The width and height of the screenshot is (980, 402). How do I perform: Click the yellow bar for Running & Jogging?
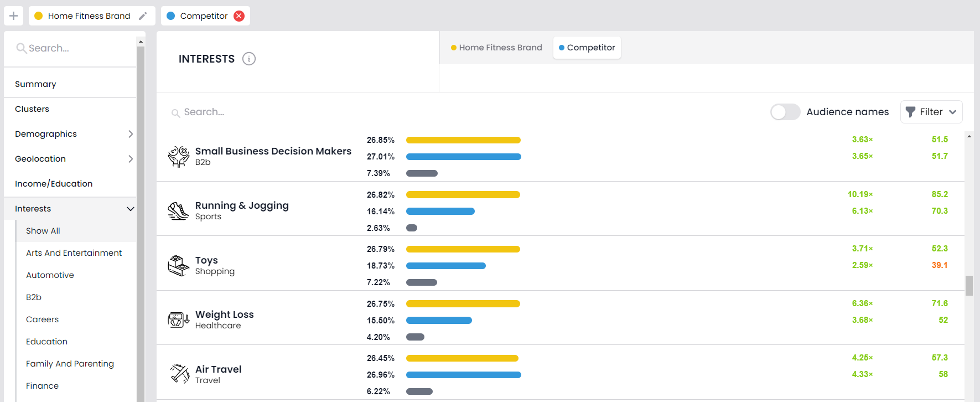coord(463,195)
